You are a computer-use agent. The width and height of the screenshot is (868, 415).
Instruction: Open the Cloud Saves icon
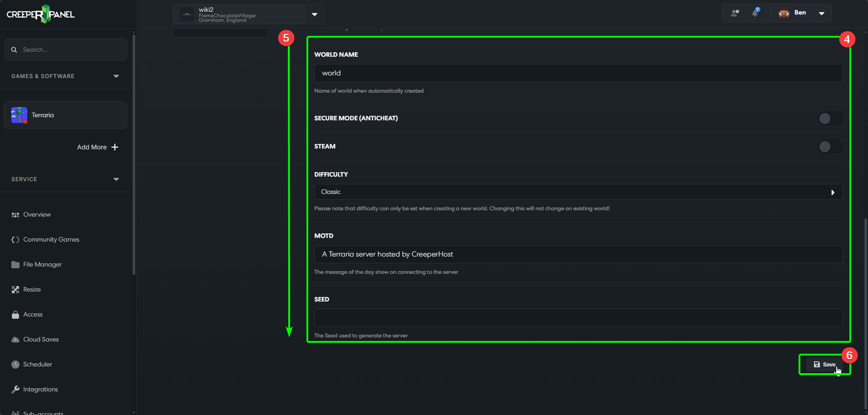[15, 339]
